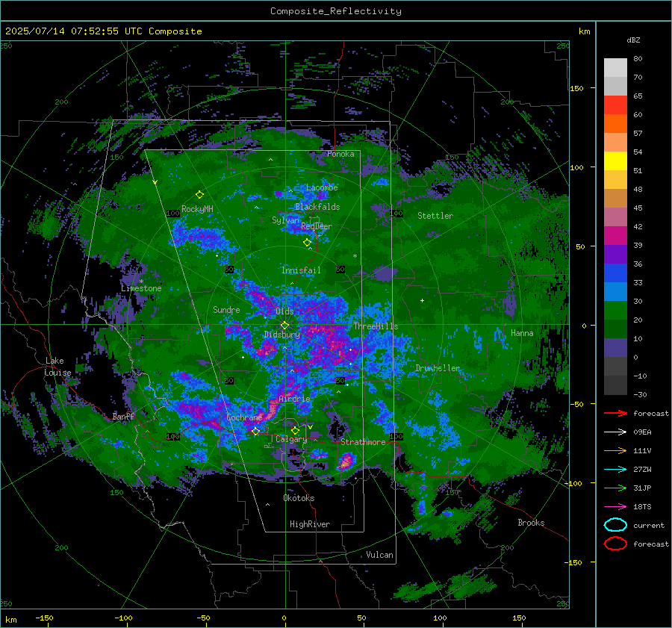The width and height of the screenshot is (672, 628).
Task: Click the Olds town label
Action: (284, 311)
